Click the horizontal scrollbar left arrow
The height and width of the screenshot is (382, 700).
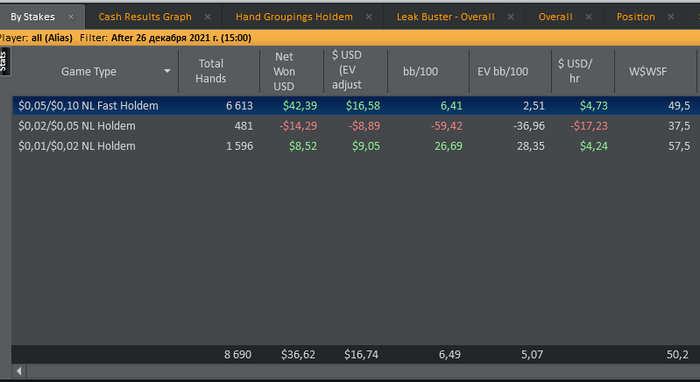[19, 371]
